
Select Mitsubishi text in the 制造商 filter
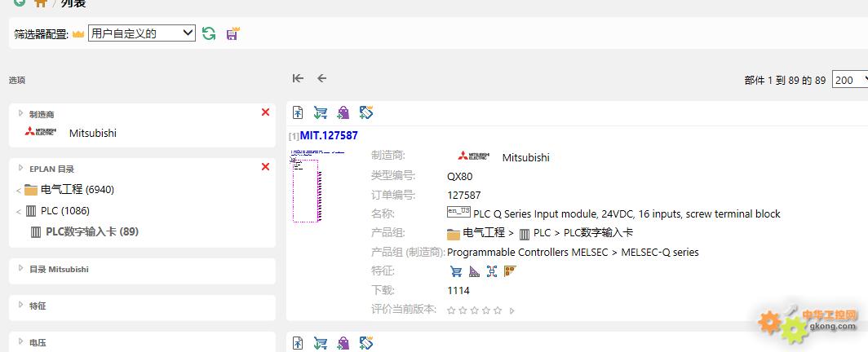[93, 133]
